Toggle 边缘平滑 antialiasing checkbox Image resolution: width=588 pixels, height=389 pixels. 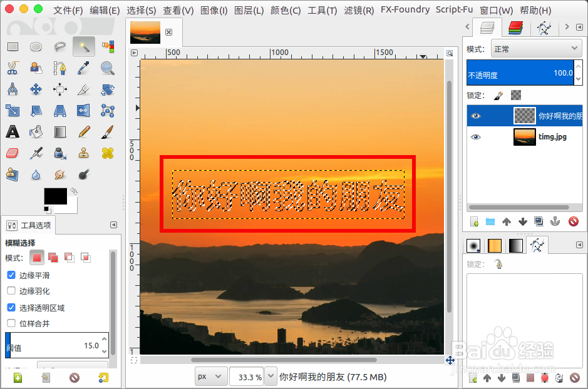(11, 275)
